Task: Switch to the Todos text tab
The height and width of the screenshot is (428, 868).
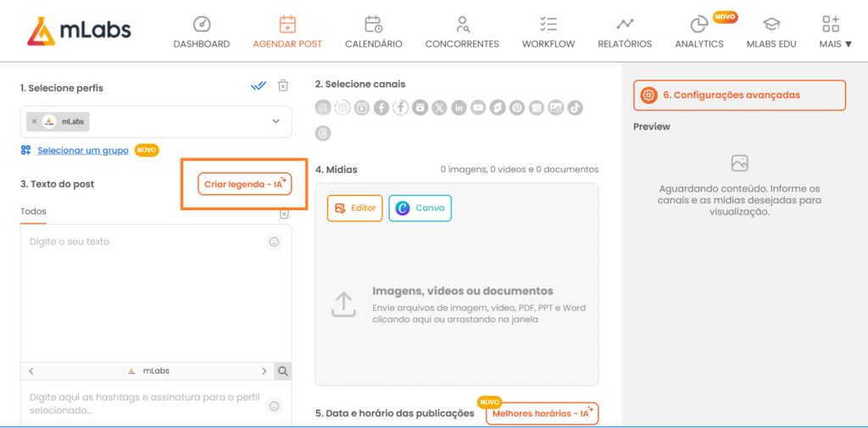Action: (x=33, y=212)
